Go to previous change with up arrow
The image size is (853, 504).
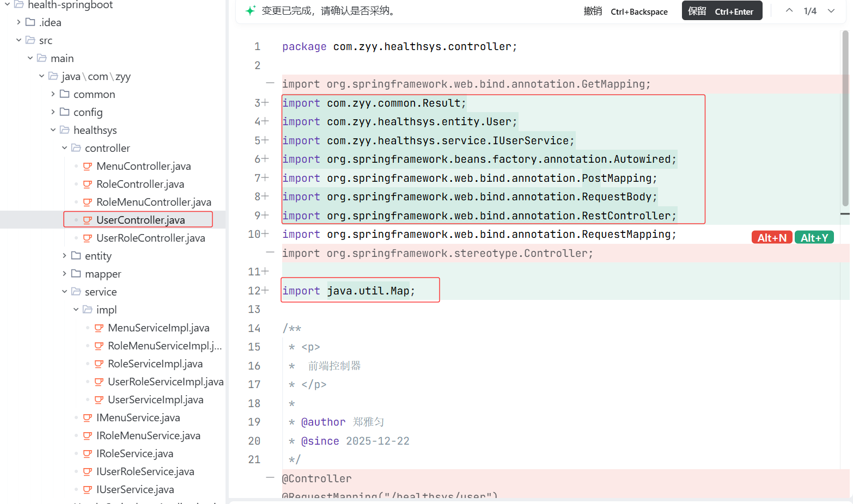(x=789, y=10)
